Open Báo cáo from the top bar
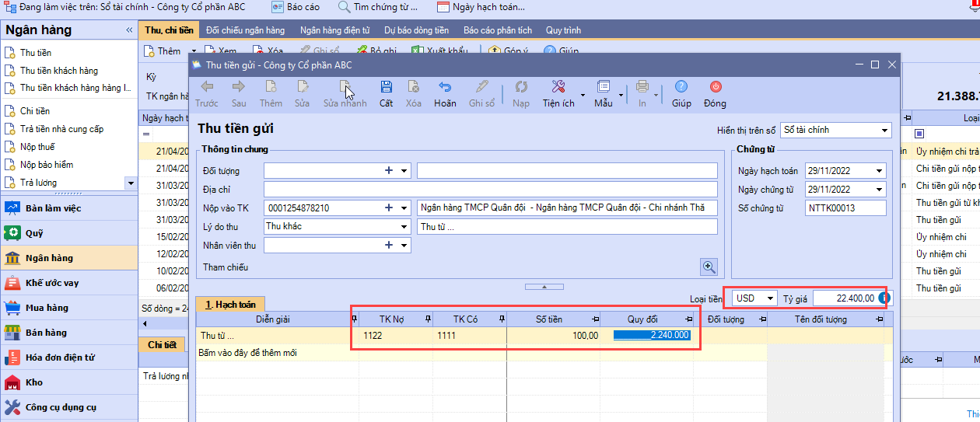The height and width of the screenshot is (422, 980). 295,7
